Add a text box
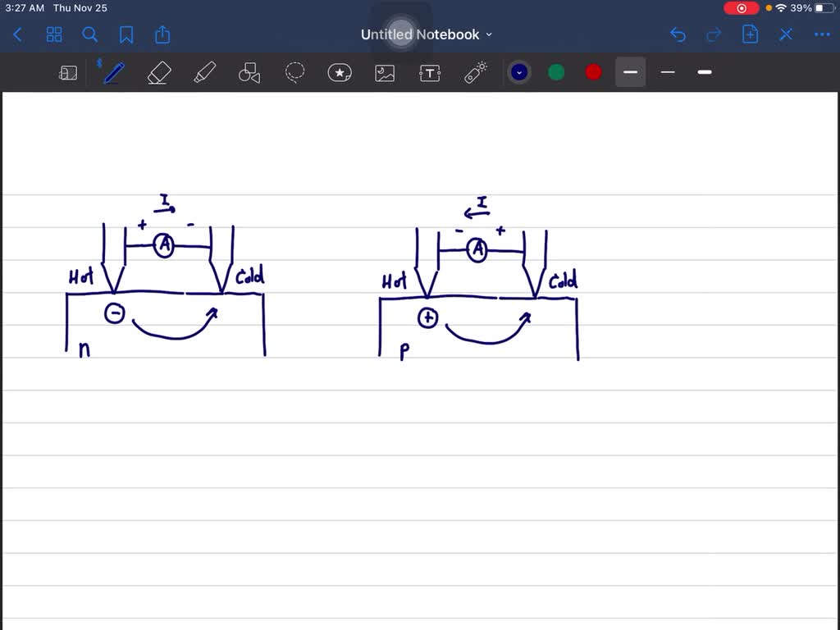Image resolution: width=840 pixels, height=630 pixels. point(430,72)
